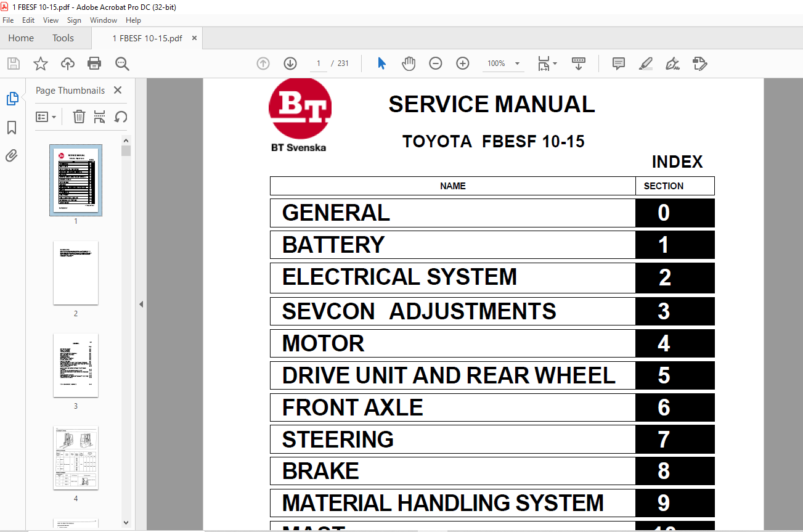
Task: Open the Bookmarks sidebar panel
Action: (x=12, y=128)
